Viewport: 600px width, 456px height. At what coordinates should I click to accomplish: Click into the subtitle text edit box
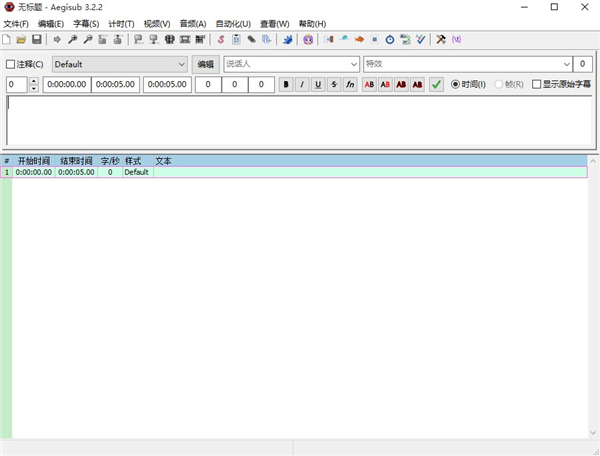tap(300, 121)
